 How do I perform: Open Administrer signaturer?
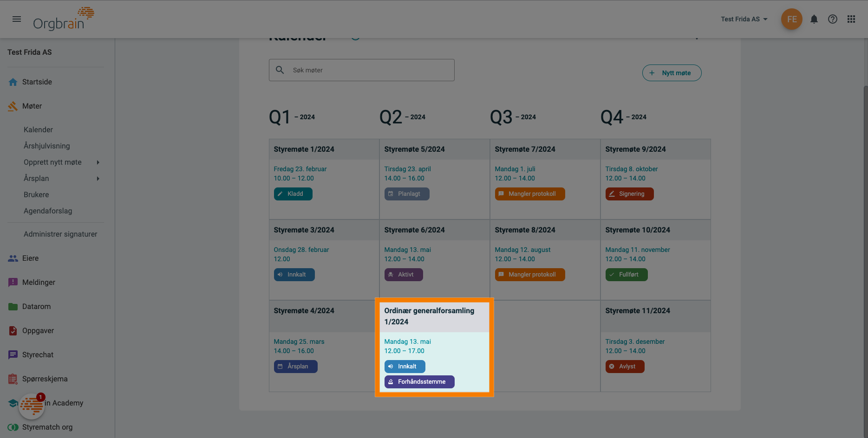point(60,234)
